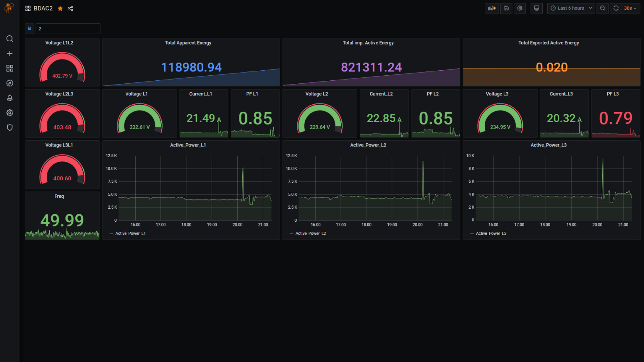Click the 402.79 V gauge
Image resolution: width=644 pixels, height=362 pixels.
pyautogui.click(x=62, y=68)
